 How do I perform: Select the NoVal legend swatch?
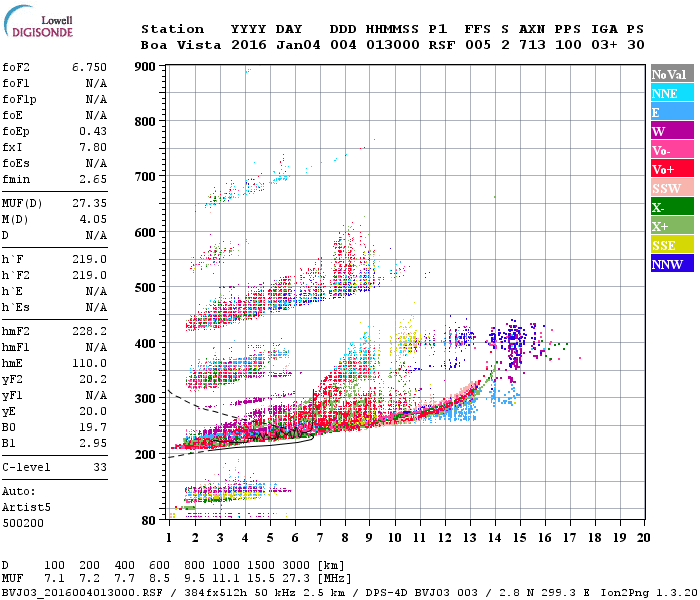[x=672, y=74]
